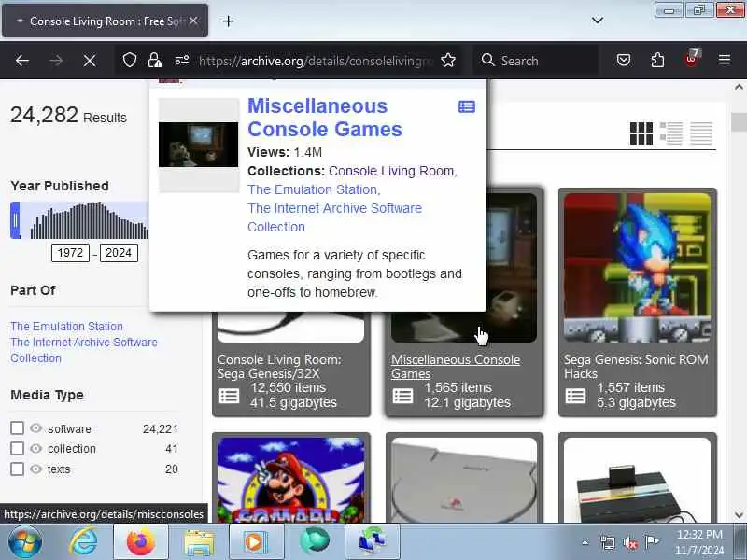Viewport: 747px width, 560px height.
Task: Check the software media type checkbox
Action: pyautogui.click(x=17, y=428)
